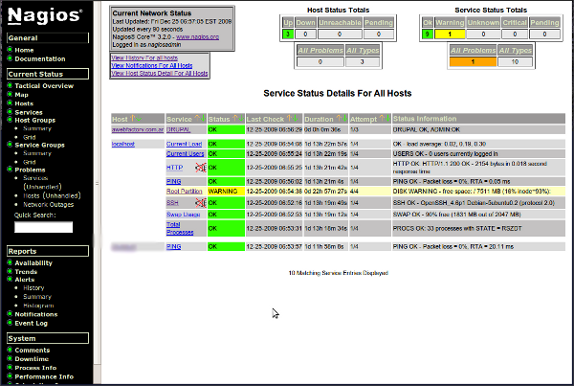Click notifications-disabled icon next to HTTP service
The height and width of the screenshot is (386, 574).
point(201,168)
